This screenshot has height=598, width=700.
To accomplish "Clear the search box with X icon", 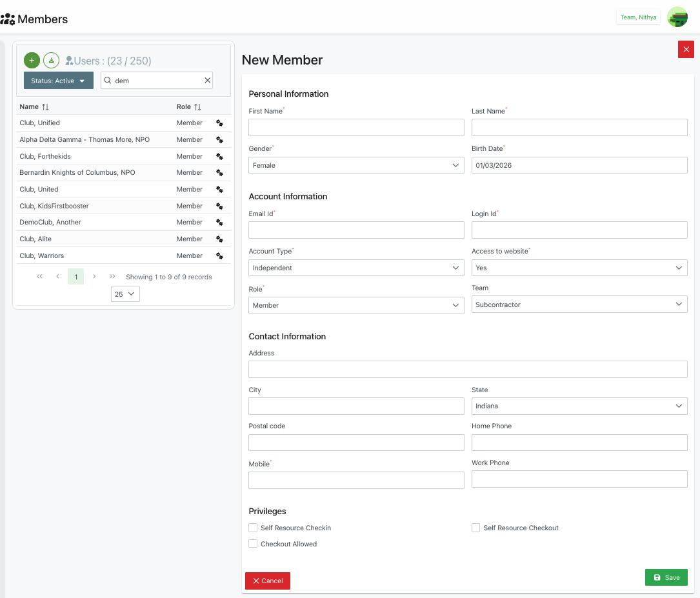I will tap(207, 81).
